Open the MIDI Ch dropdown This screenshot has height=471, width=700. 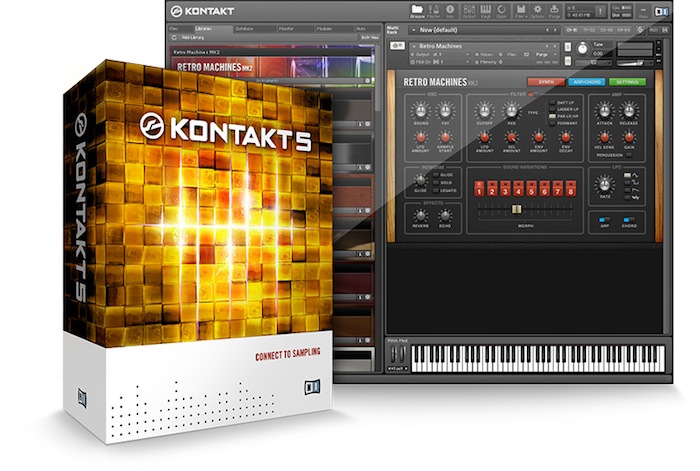pos(440,62)
